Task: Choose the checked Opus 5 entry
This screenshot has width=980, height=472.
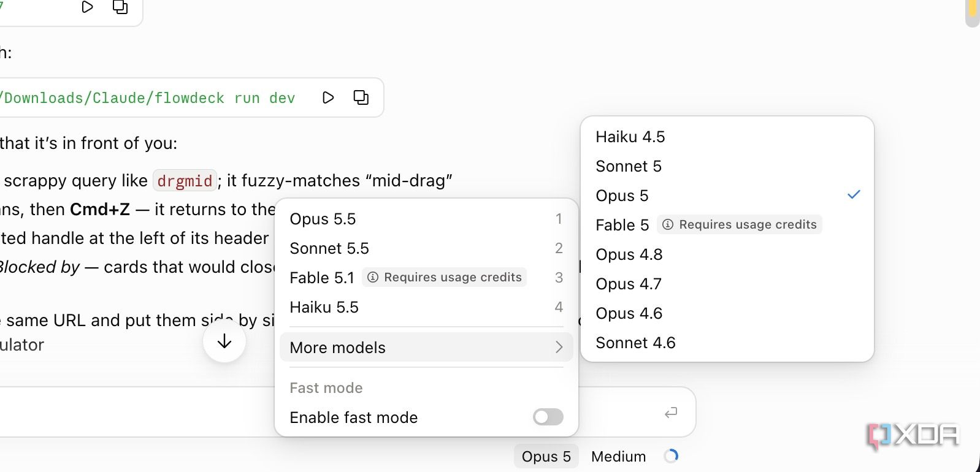Action: click(x=727, y=196)
